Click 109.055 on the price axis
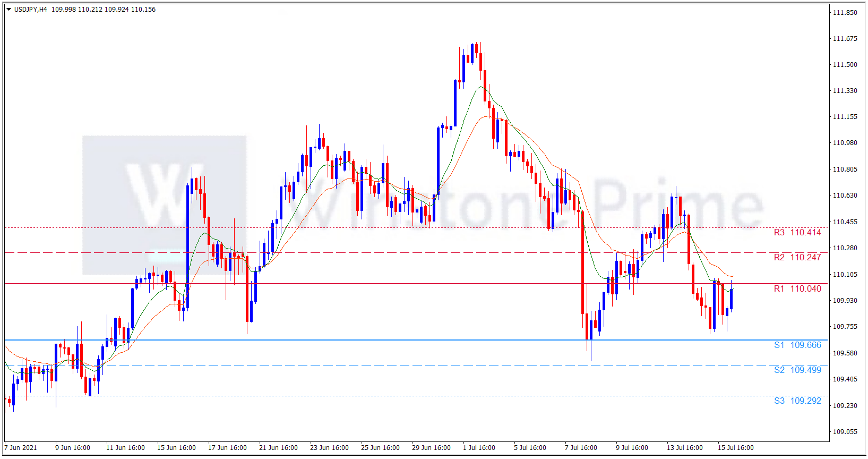The height and width of the screenshot is (459, 868). pos(845,432)
